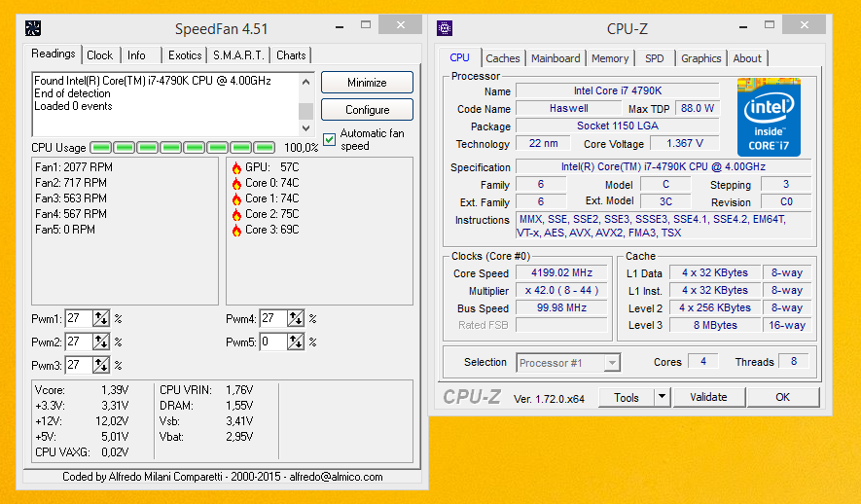Adjust the Pwm5 spinner arrows
Viewport: 861px width, 504px height.
[x=296, y=342]
